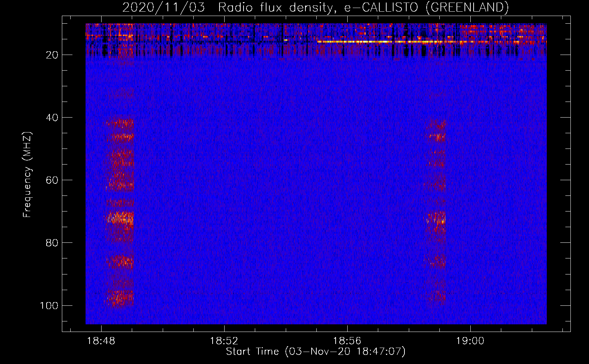Click the right burst patch near 46 MHz
This screenshot has width=589, height=364.
point(437,137)
